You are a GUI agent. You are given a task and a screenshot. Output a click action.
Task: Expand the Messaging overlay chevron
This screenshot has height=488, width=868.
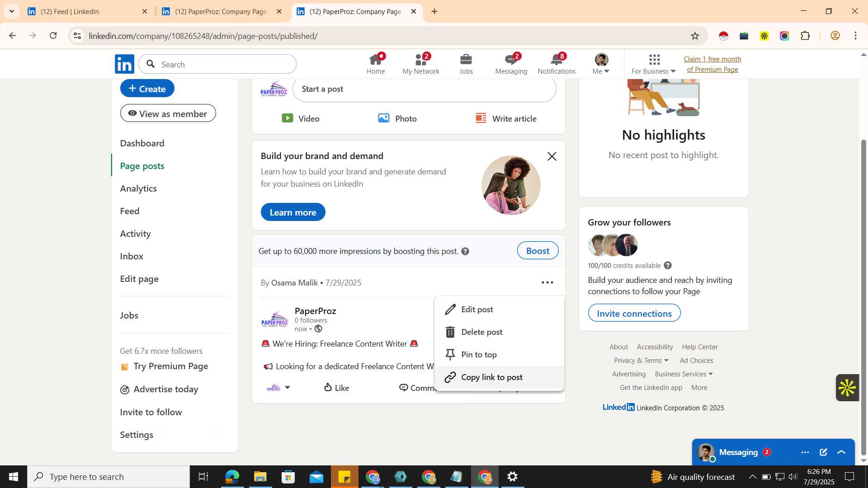pos(841,452)
